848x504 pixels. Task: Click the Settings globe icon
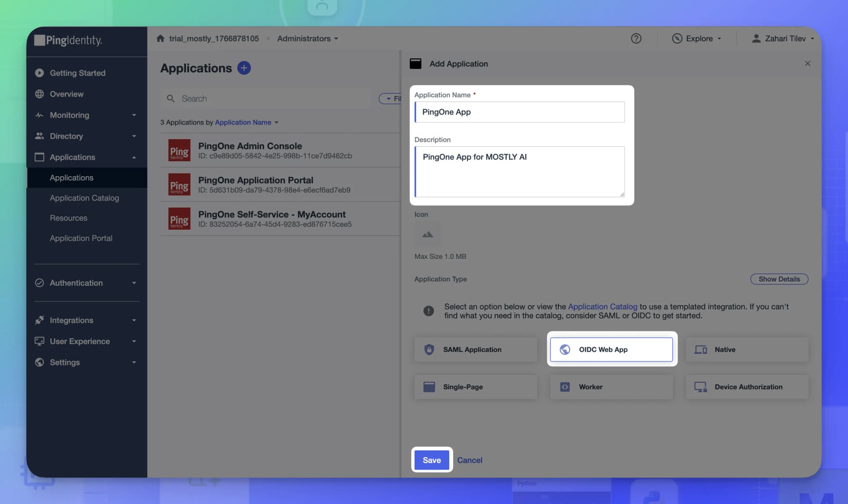pos(39,362)
